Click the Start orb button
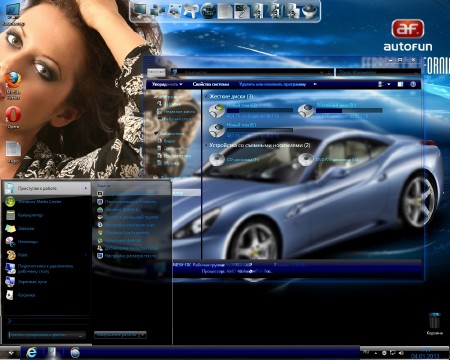This screenshot has height=360, width=450. pyautogui.click(x=10, y=353)
